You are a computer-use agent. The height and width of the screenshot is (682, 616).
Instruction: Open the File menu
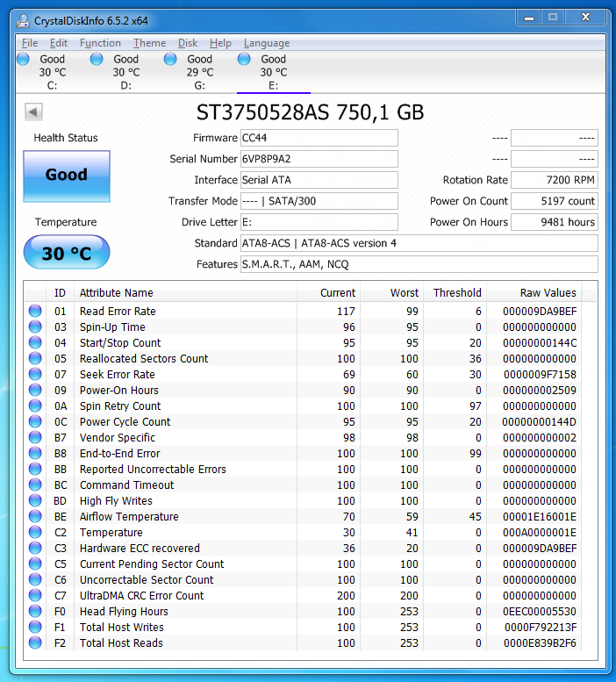pyautogui.click(x=30, y=43)
